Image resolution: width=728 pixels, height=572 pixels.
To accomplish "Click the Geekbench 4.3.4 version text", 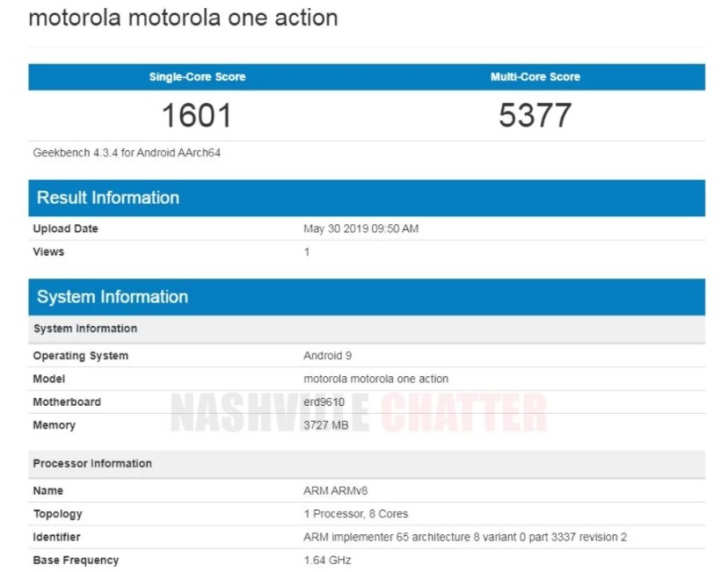I will pyautogui.click(x=127, y=153).
